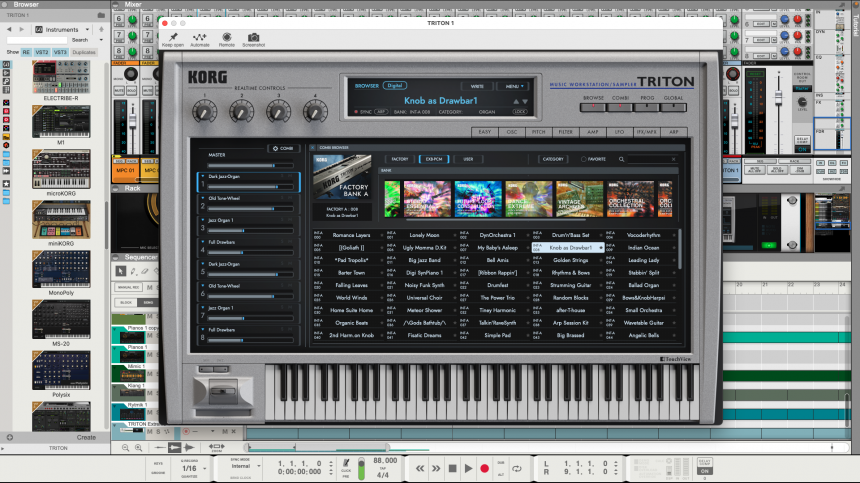The image size is (860, 483).
Task: Toggle the ARP button in display
Action: [x=381, y=112]
